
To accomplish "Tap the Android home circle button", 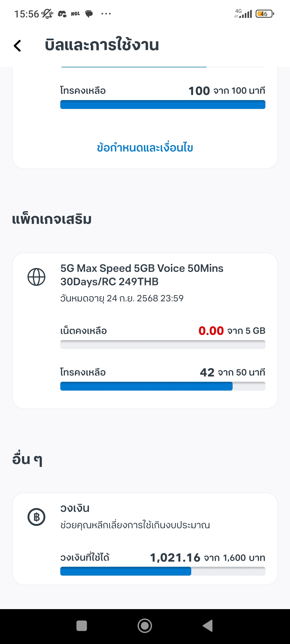I will pyautogui.click(x=145, y=626).
